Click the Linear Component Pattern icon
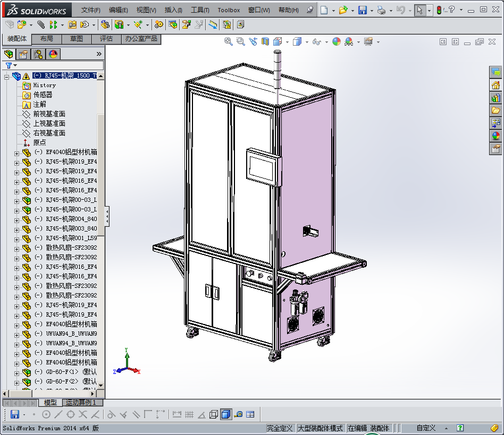Screen dimensions: 504x435 [x=53, y=24]
